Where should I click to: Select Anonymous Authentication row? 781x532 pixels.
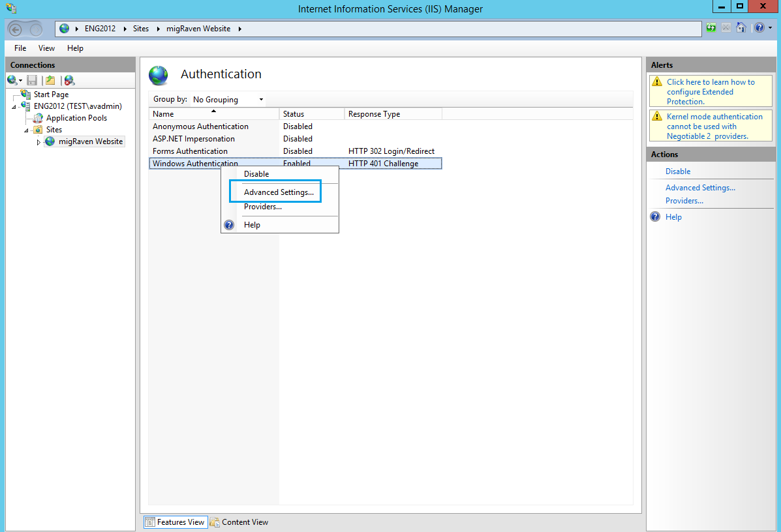click(296, 126)
